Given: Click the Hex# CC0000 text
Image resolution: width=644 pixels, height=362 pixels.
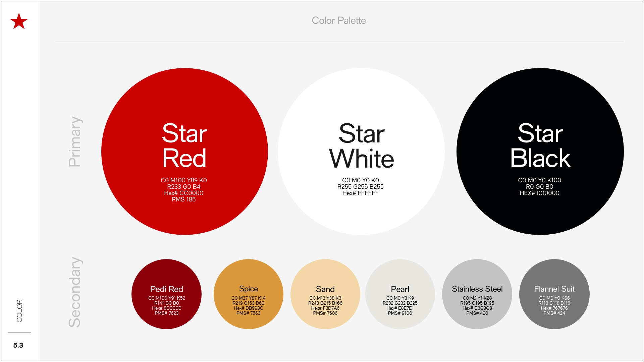Looking at the screenshot, I should tap(183, 193).
